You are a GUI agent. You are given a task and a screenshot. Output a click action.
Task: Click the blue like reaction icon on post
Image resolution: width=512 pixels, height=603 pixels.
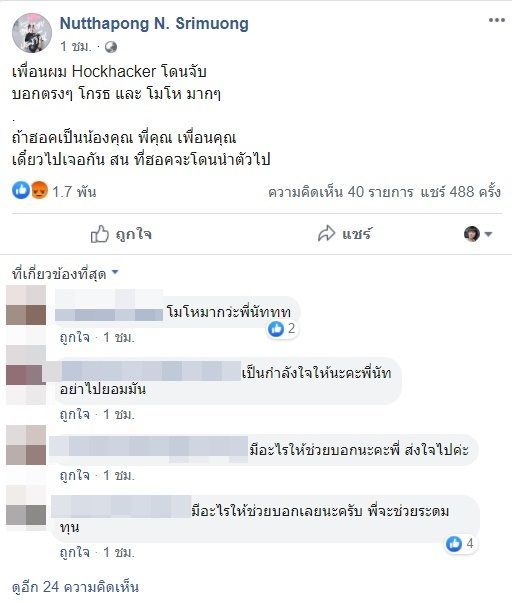coord(21,190)
